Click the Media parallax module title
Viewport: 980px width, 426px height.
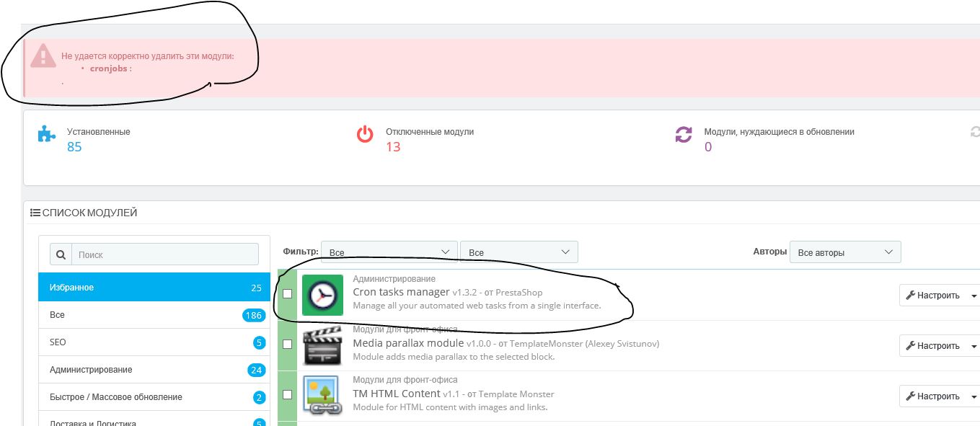(407, 343)
